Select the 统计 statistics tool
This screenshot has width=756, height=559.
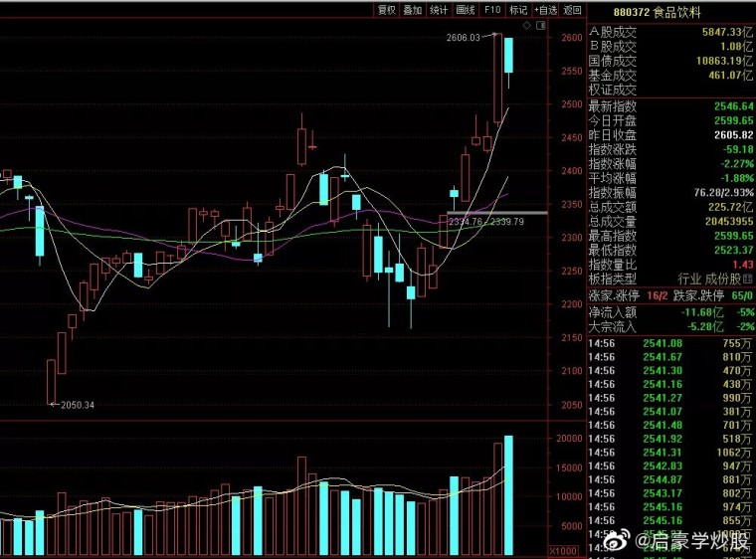(439, 10)
